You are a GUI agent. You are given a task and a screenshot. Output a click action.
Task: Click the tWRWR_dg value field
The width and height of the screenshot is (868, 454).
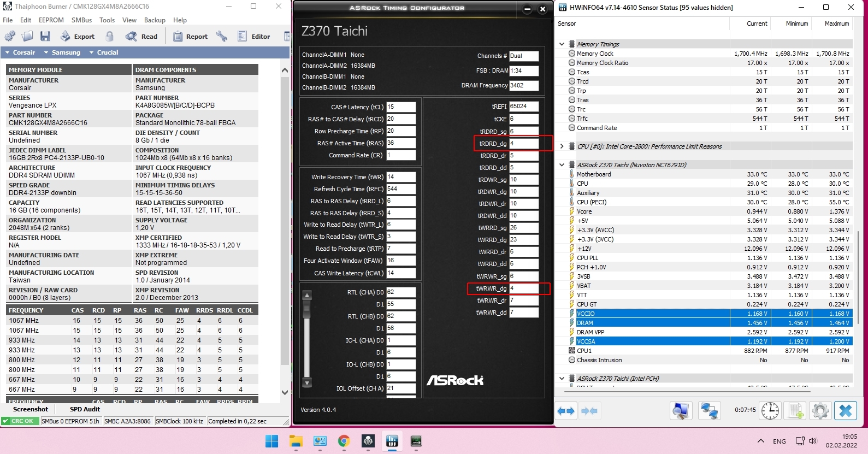tap(524, 288)
